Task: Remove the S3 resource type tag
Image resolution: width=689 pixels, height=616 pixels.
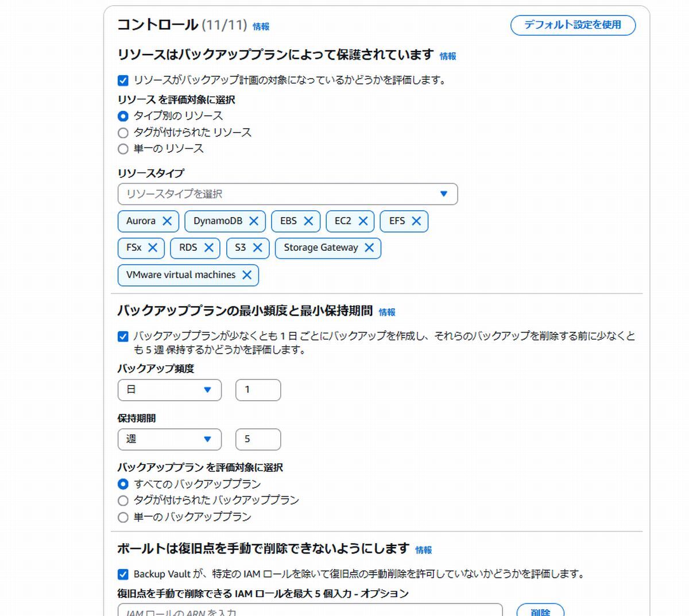Action: (257, 247)
